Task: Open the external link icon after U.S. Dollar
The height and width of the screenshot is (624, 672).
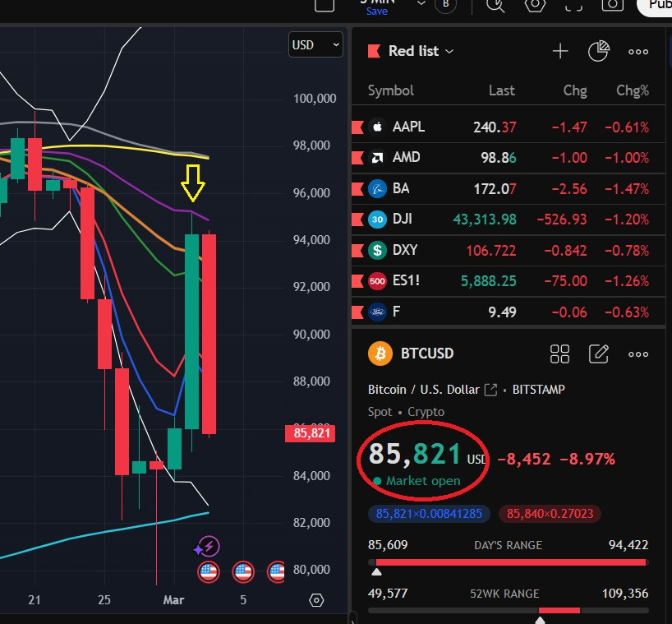Action: (490, 390)
